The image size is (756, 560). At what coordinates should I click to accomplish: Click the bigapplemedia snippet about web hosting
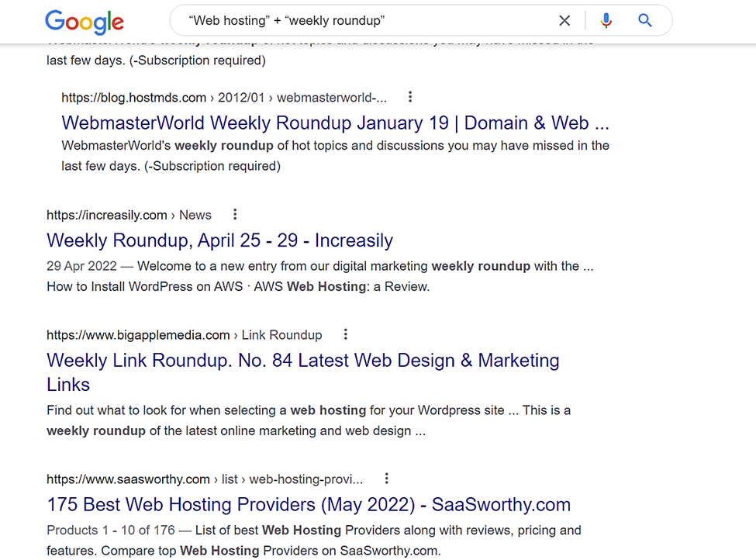click(x=309, y=420)
